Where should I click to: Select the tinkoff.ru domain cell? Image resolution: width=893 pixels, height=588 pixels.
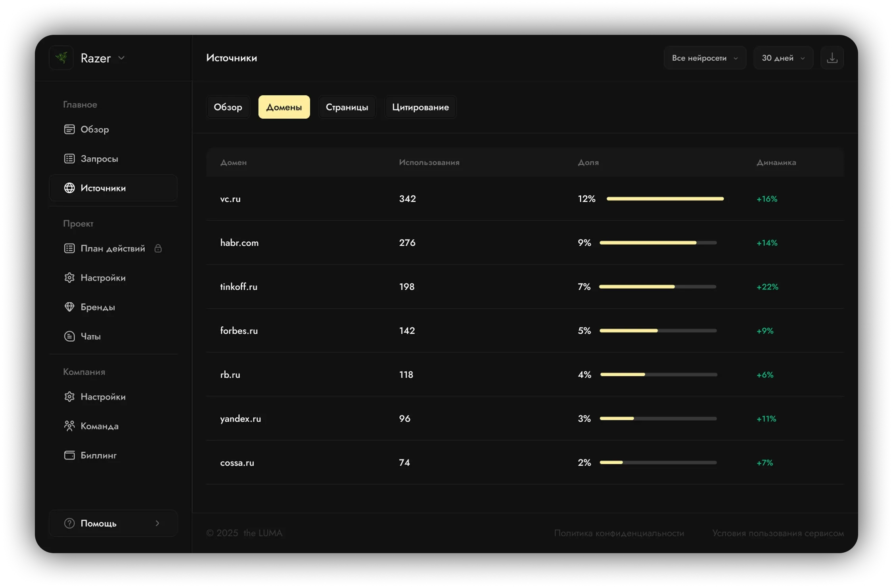239,287
